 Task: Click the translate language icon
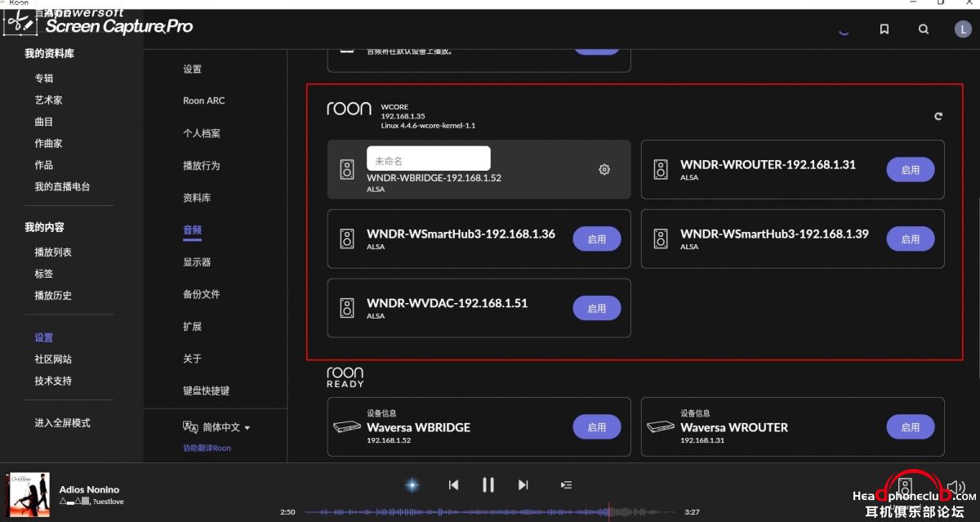190,427
